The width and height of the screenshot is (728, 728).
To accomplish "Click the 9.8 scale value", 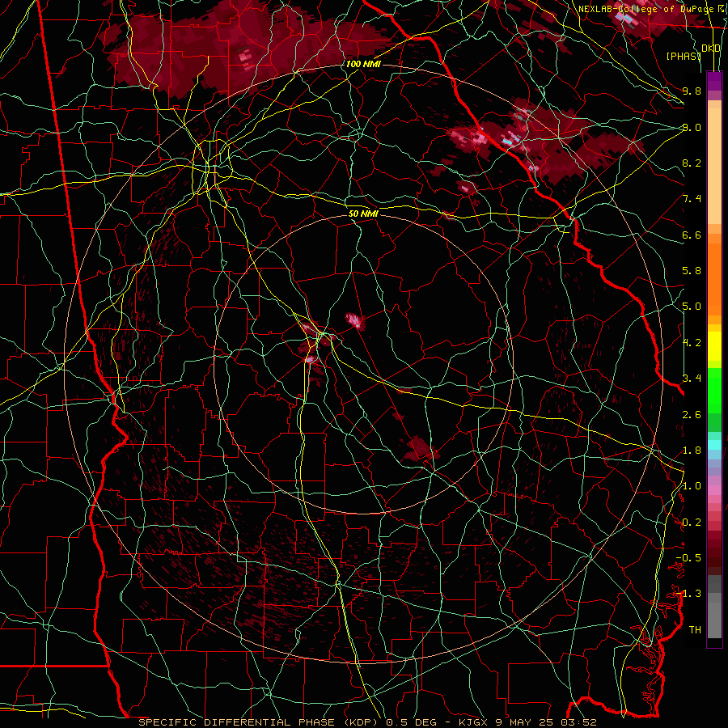I will click(x=692, y=91).
